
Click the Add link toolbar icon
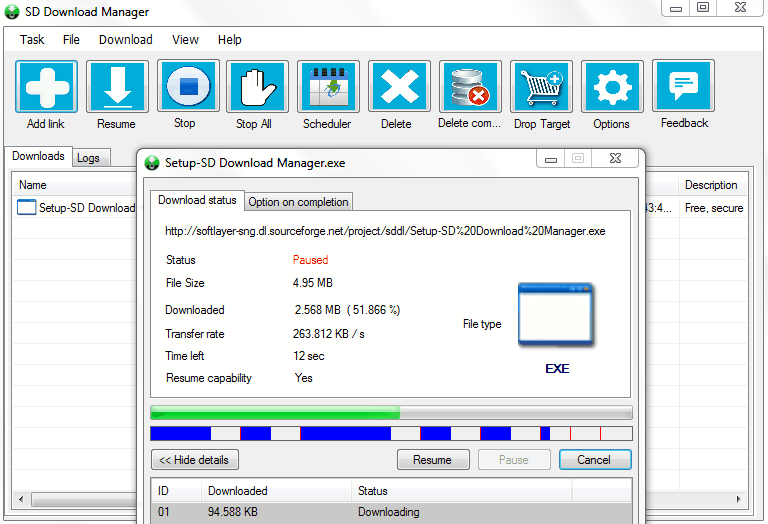tap(46, 87)
